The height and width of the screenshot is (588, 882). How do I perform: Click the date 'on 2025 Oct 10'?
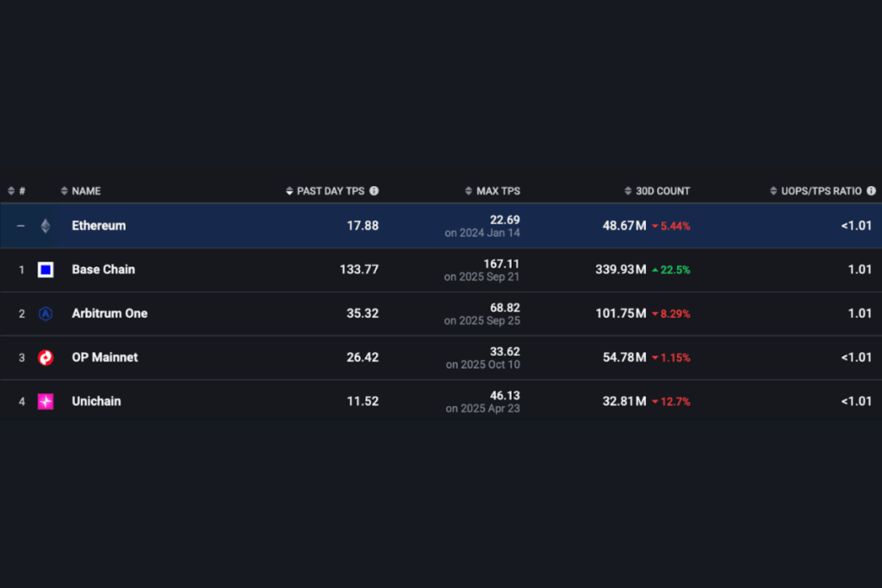(483, 364)
